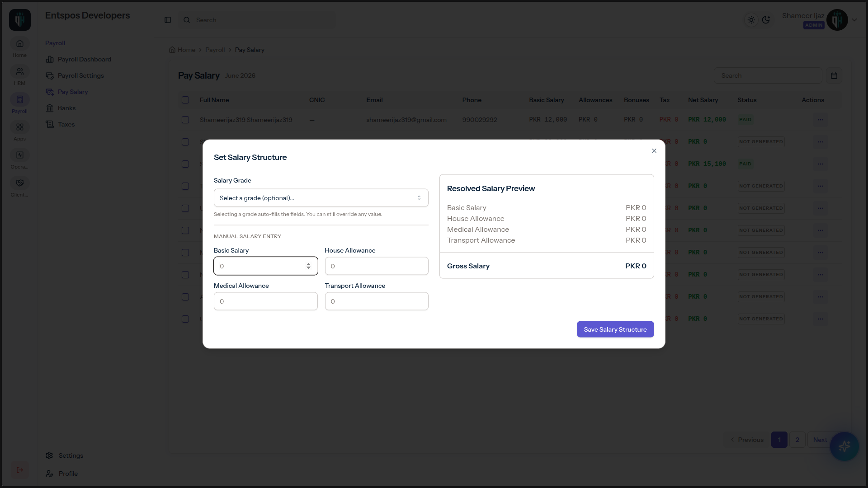This screenshot has width=868, height=488.
Task: Click the Settings gear icon
Action: 50,455
